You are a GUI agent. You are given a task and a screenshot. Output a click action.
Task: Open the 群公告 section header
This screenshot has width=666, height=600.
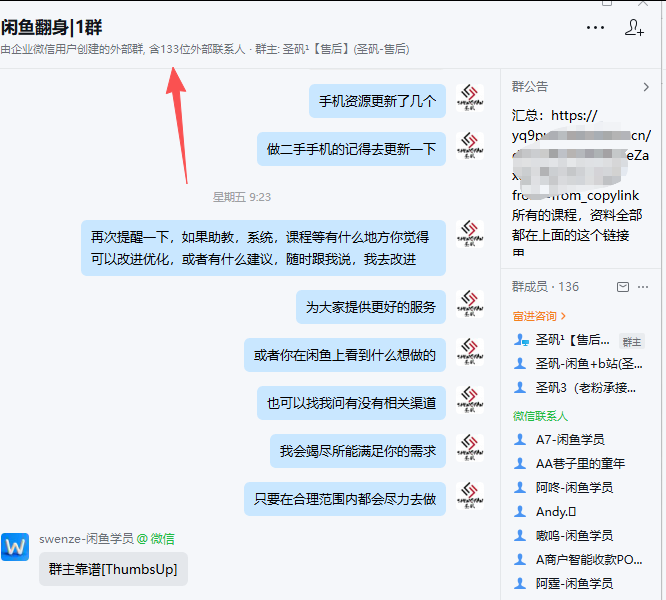[x=530, y=87]
